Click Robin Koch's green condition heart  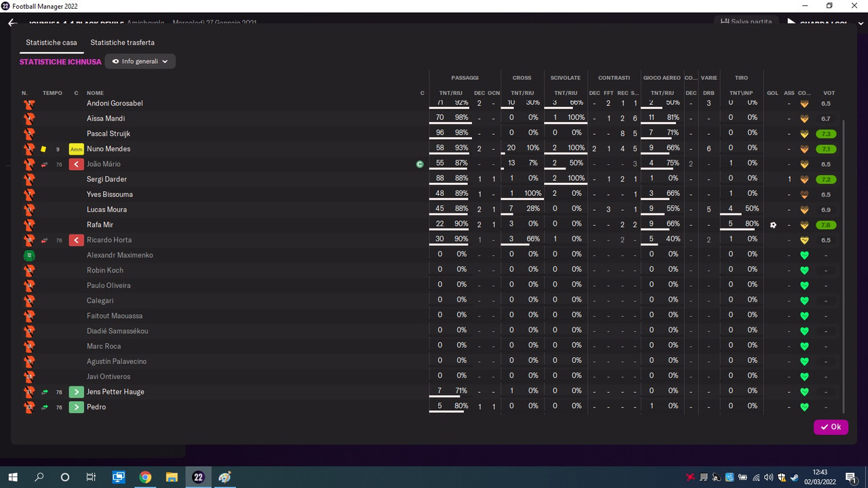pyautogui.click(x=804, y=270)
